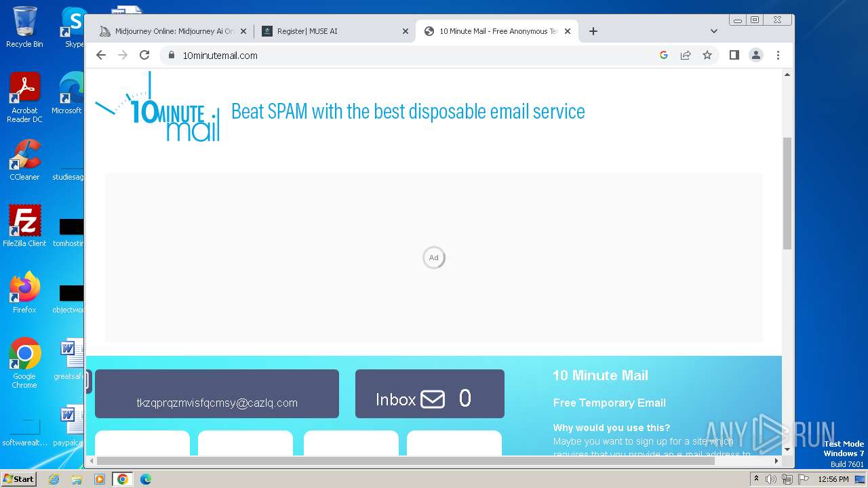The height and width of the screenshot is (488, 868).
Task: Click the 12:56 PM taskbar clock
Action: [x=833, y=479]
